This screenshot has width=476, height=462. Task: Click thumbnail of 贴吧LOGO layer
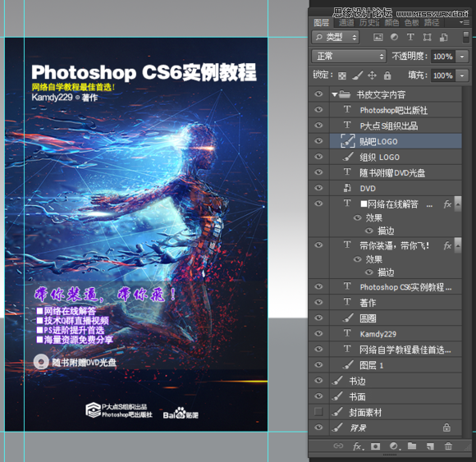[348, 141]
